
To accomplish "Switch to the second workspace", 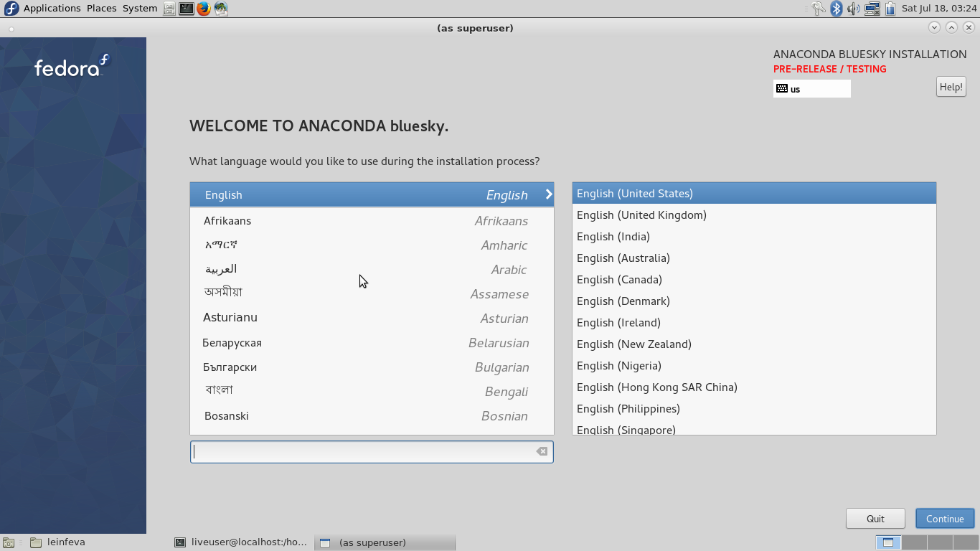I will [x=913, y=542].
